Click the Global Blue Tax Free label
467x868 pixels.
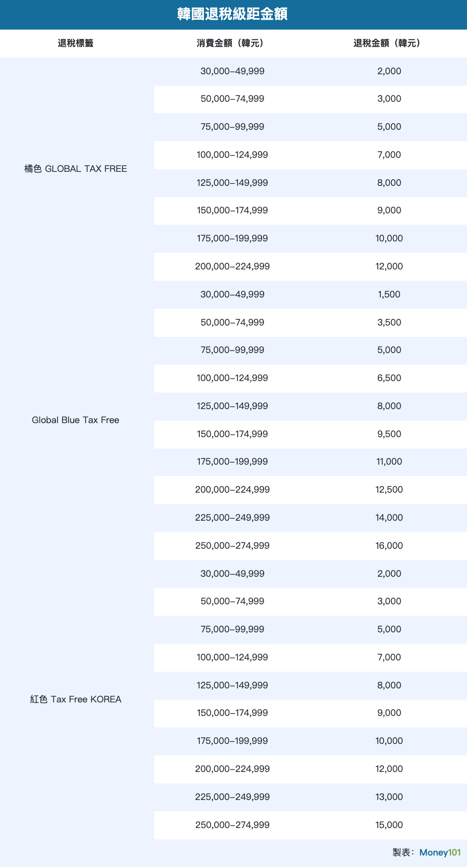pos(76,420)
